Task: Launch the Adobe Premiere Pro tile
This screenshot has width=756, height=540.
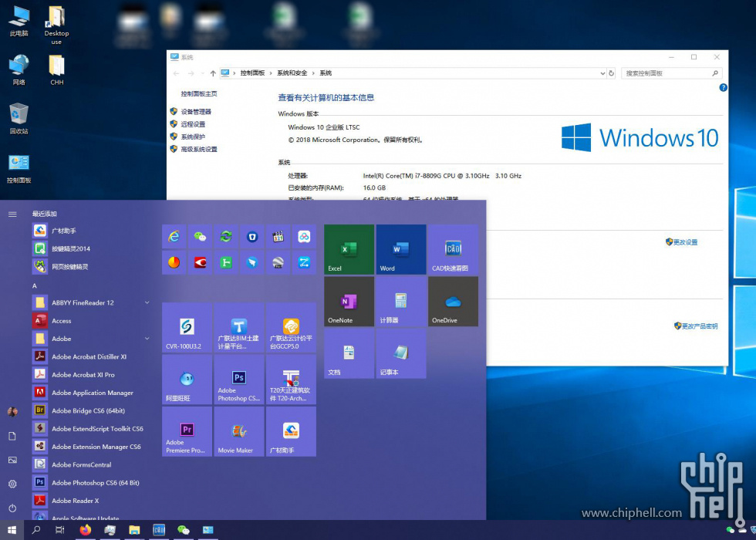Action: [187, 431]
